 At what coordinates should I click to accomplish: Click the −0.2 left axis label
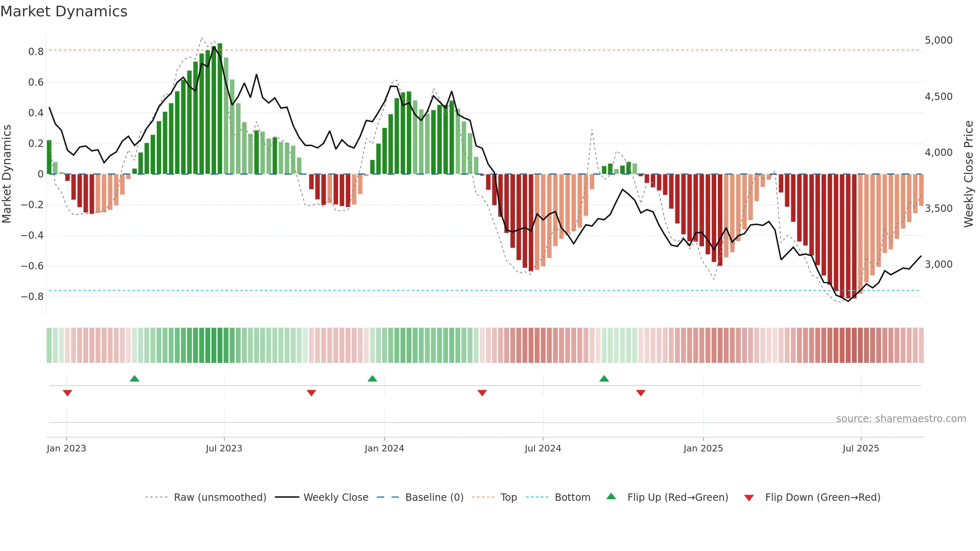click(x=32, y=204)
